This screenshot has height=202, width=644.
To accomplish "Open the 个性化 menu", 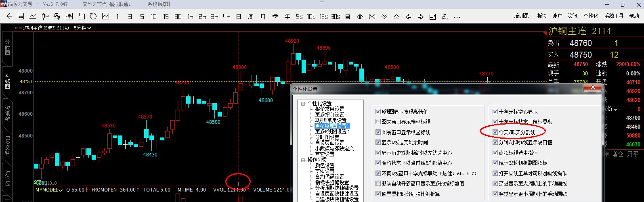I will 591,16.
